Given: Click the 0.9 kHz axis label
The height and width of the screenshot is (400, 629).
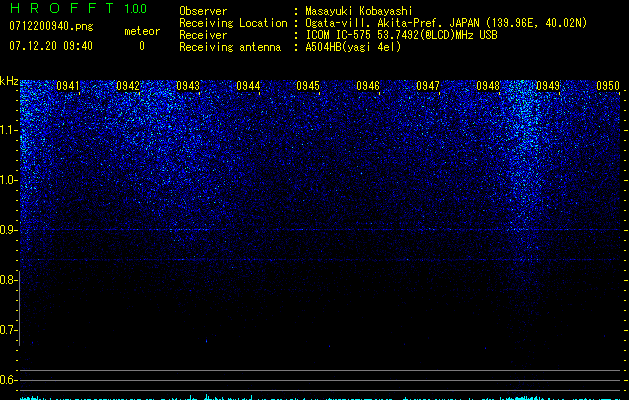Looking at the screenshot, I should [7, 230].
